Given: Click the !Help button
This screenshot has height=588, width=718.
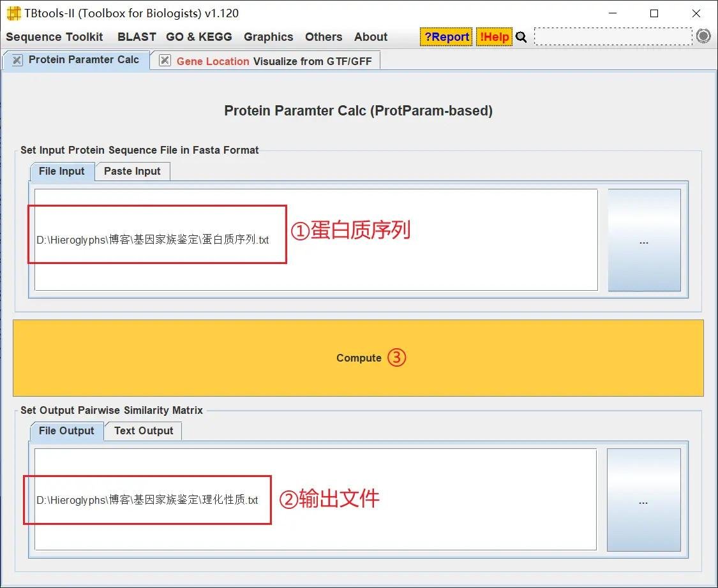Looking at the screenshot, I should [x=494, y=37].
